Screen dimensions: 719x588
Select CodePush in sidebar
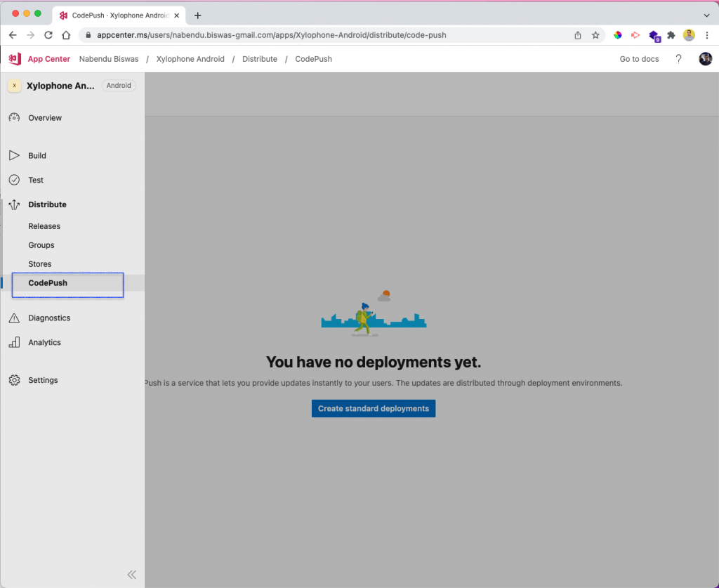click(x=48, y=283)
